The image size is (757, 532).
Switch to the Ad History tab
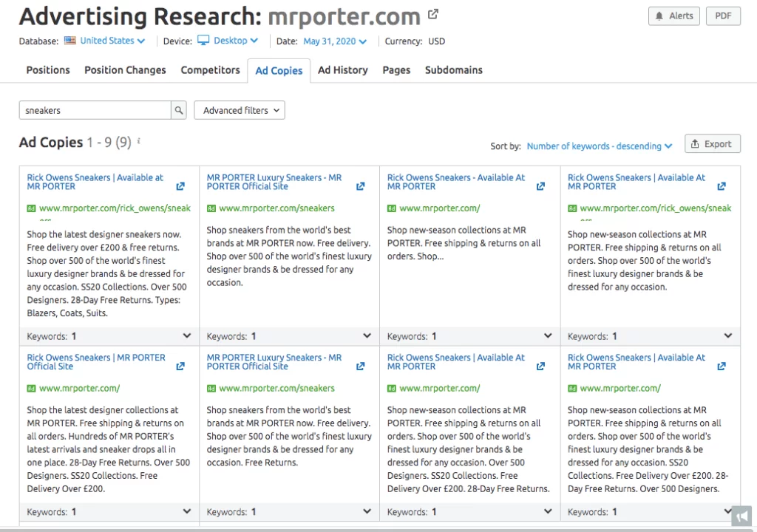click(x=343, y=70)
